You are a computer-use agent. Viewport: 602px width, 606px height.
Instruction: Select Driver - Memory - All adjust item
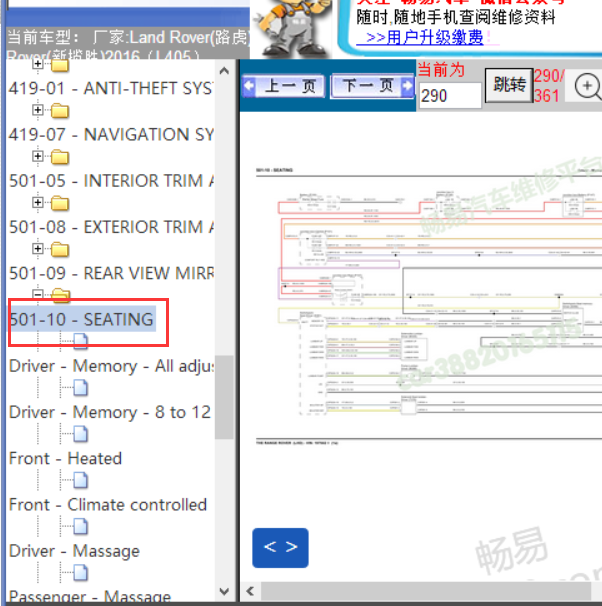click(112, 366)
